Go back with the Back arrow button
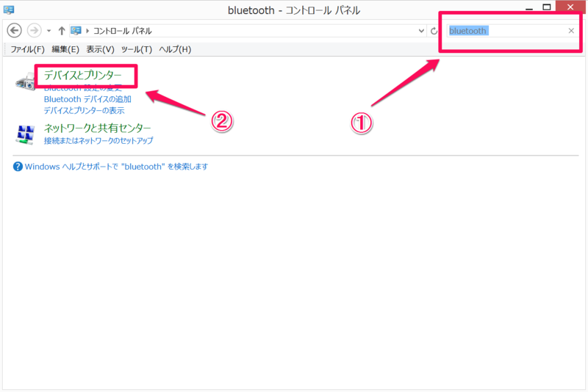This screenshot has width=588, height=392. (14, 31)
